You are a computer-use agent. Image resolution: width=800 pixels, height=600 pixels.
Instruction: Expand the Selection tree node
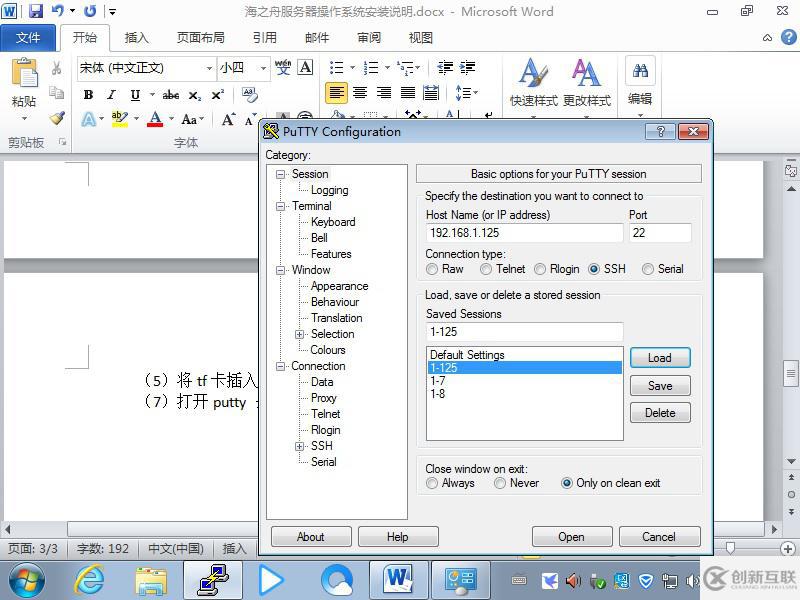tap(299, 334)
